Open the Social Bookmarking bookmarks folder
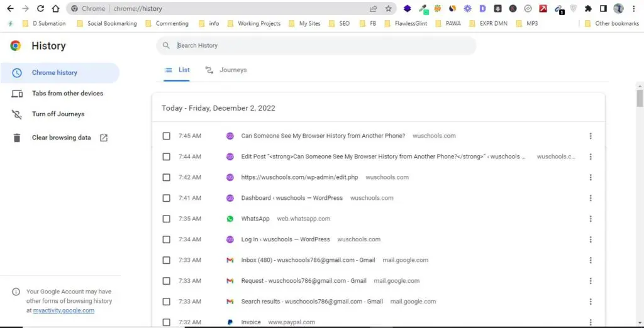644x328 pixels. point(107,24)
